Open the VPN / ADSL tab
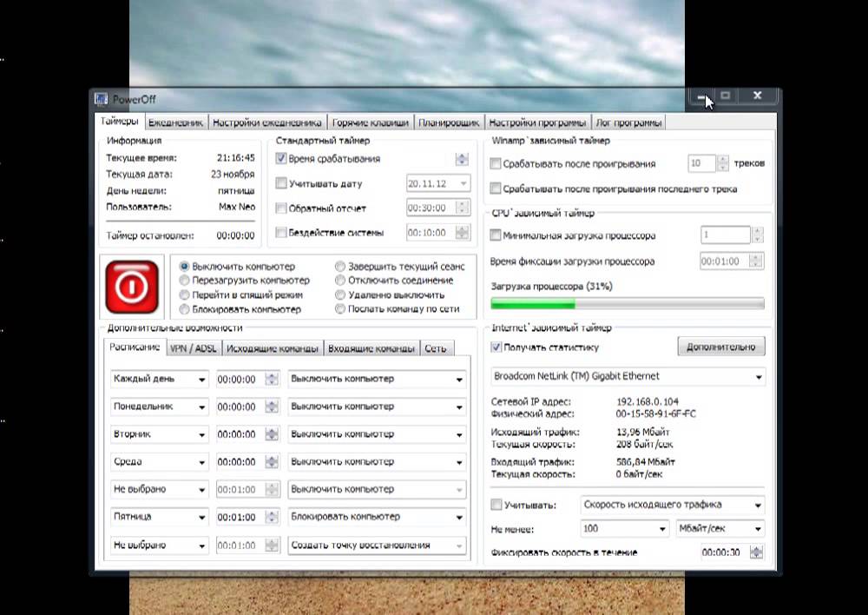Image resolution: width=868 pixels, height=615 pixels. (x=194, y=348)
